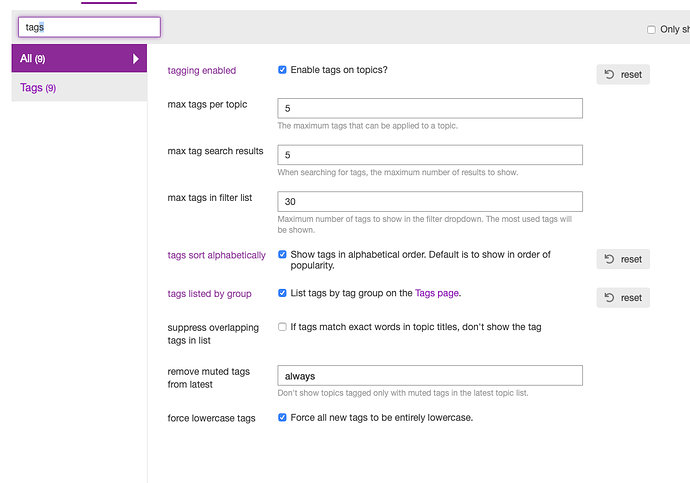
Task: Reset the tagging enabled setting
Action: coord(623,74)
